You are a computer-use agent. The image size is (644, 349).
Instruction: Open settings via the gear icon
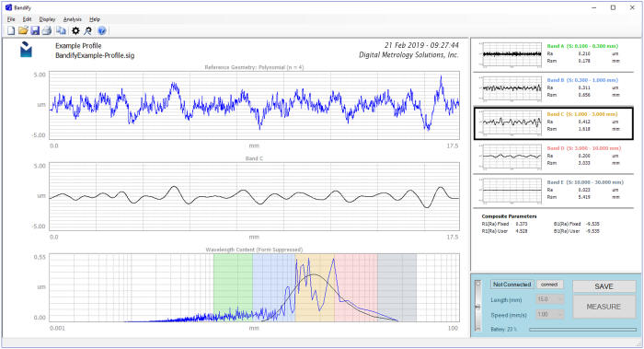click(x=75, y=30)
